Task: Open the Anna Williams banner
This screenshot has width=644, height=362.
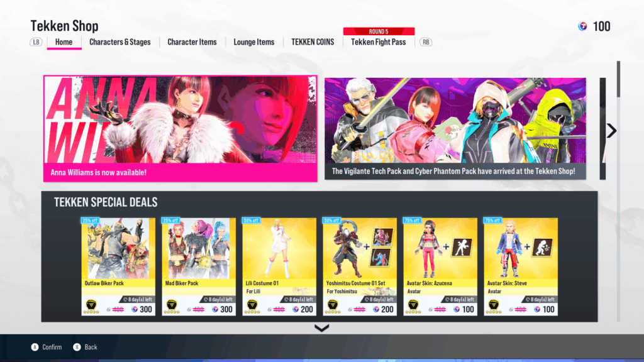Action: click(180, 128)
